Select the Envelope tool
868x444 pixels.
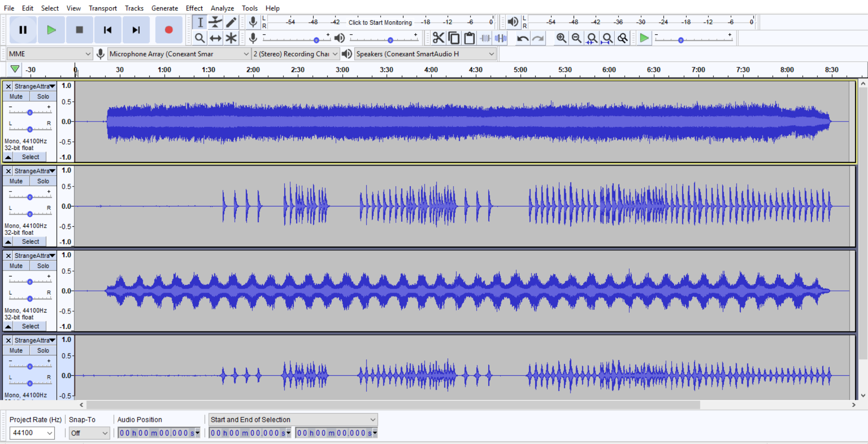coord(216,22)
